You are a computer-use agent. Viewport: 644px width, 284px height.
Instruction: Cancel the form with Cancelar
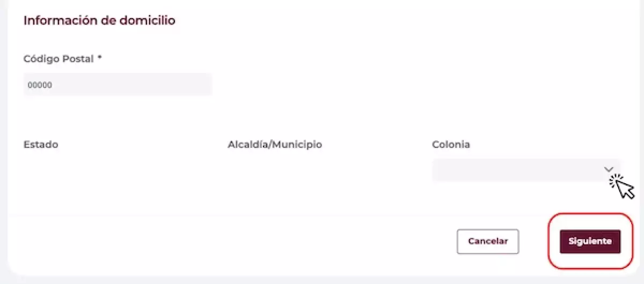(x=488, y=241)
